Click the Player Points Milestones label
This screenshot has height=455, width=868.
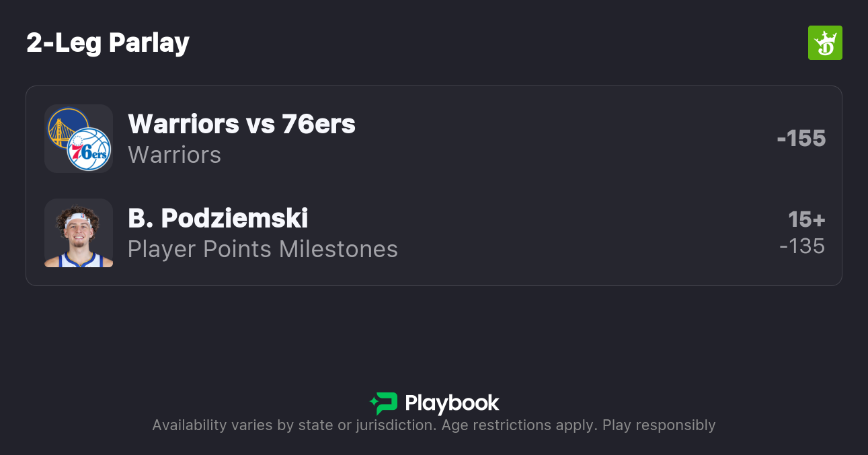tap(262, 249)
